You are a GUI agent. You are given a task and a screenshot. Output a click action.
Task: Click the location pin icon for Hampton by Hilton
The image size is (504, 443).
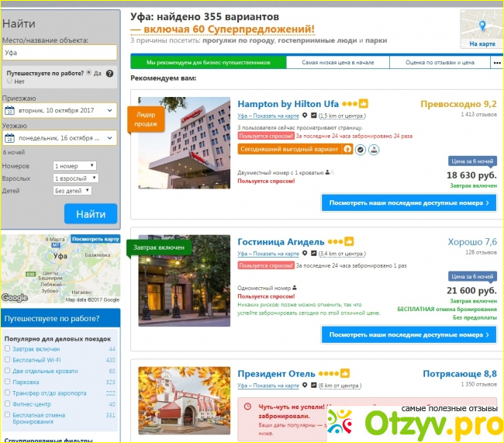coord(305,115)
